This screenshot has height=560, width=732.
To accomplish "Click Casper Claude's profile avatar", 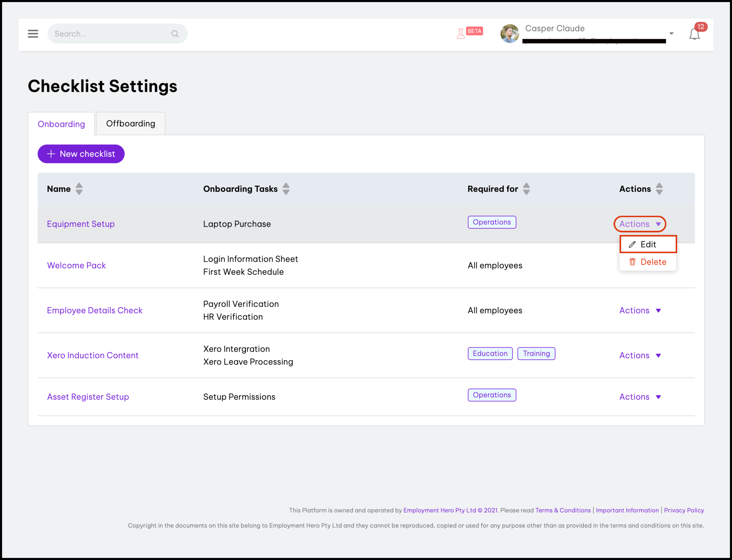I will (x=509, y=34).
